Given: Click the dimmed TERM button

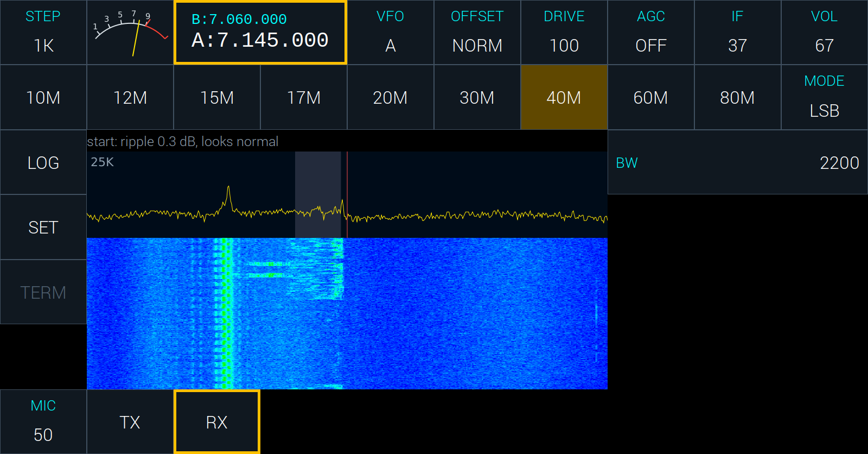Looking at the screenshot, I should [43, 292].
